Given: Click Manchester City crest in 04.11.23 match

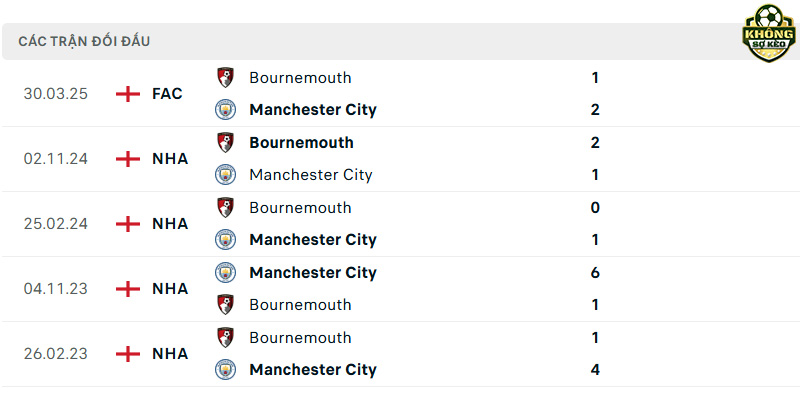Looking at the screenshot, I should pos(225,272).
